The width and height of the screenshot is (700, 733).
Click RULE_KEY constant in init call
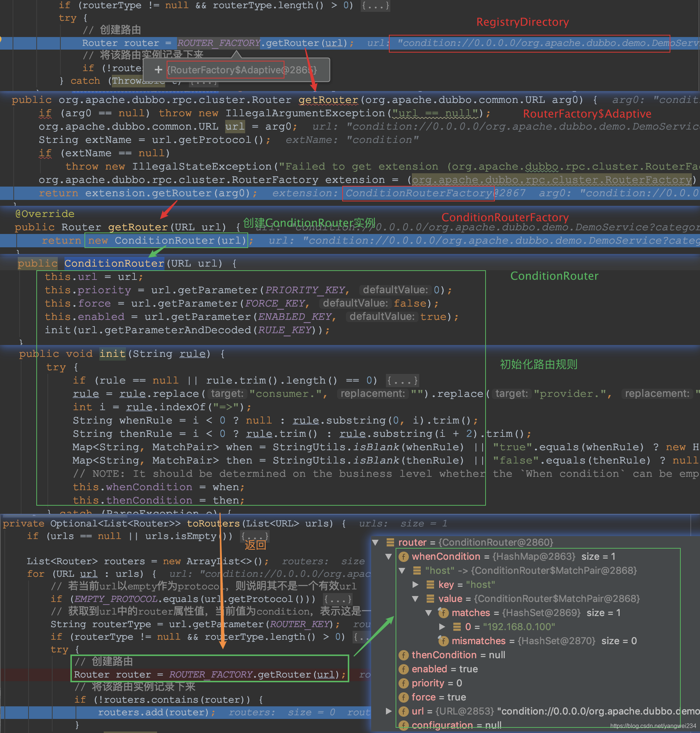(x=285, y=330)
